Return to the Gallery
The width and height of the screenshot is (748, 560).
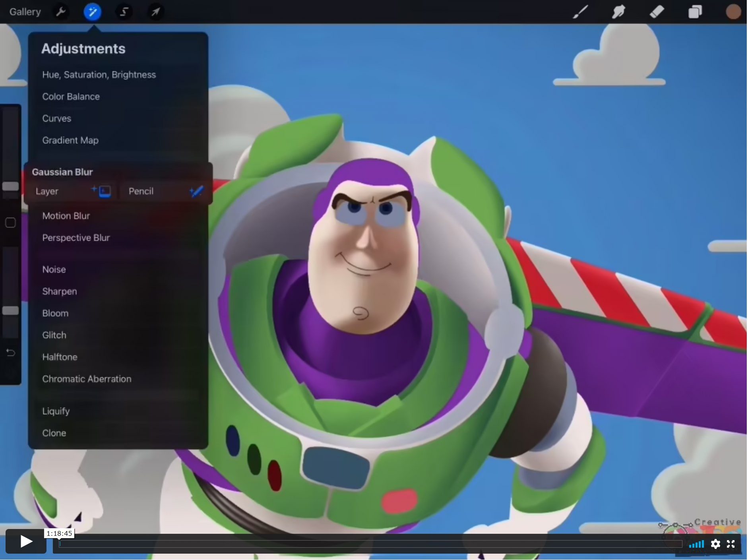tap(25, 12)
